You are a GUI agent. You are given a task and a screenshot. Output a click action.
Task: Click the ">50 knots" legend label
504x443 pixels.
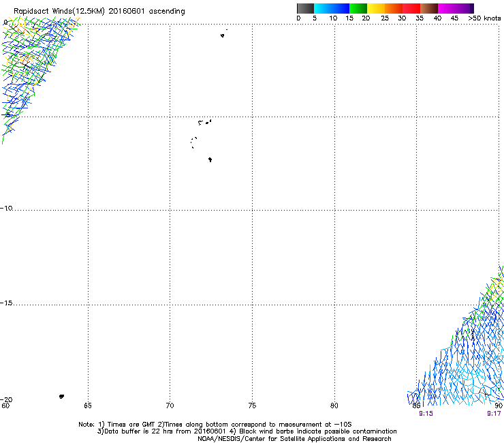[484, 18]
